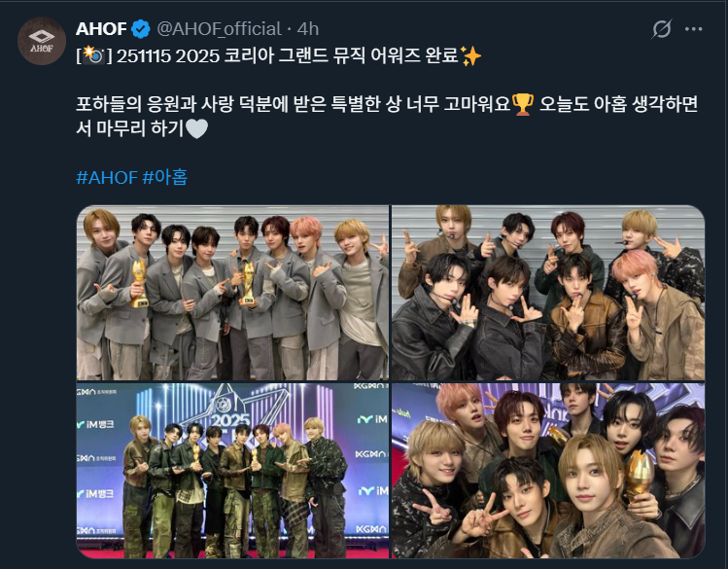
Task: Open the KGMA red carpet photo
Action: pyautogui.click(x=232, y=471)
